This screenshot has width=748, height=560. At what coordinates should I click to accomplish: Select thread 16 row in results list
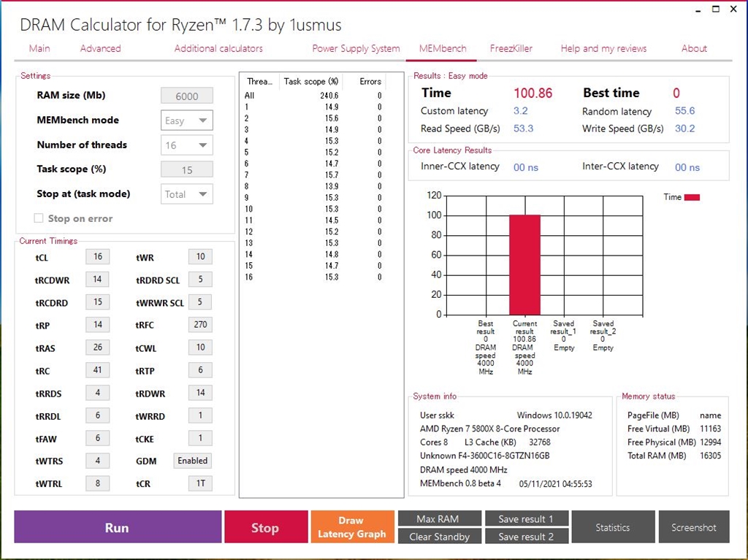pos(313,277)
